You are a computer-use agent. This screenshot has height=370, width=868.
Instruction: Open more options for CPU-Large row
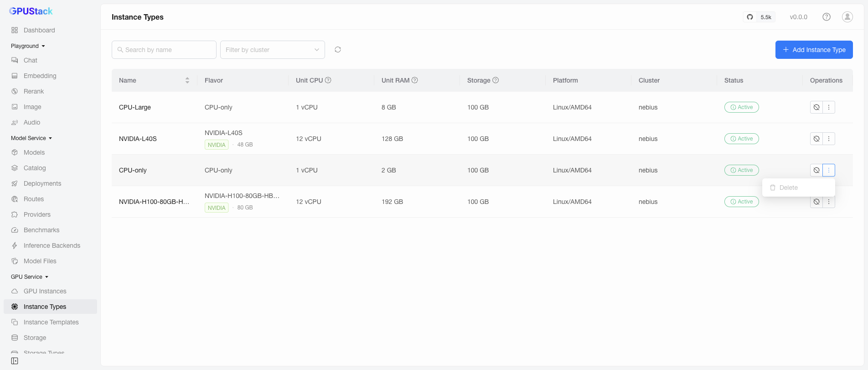pos(829,107)
